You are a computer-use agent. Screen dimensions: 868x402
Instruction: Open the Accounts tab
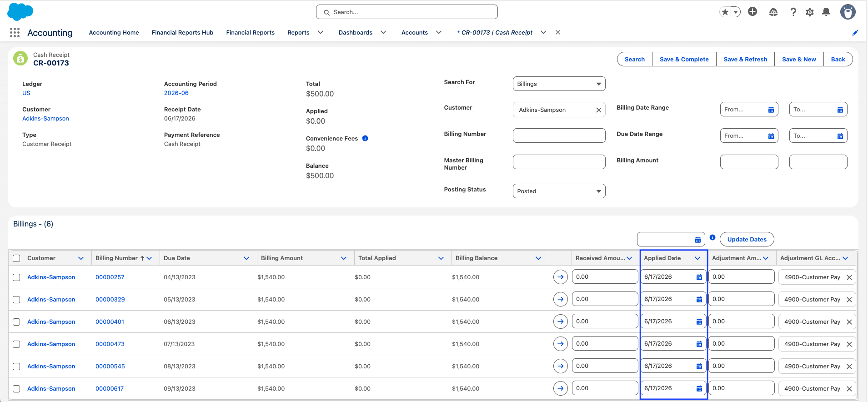[x=415, y=32]
